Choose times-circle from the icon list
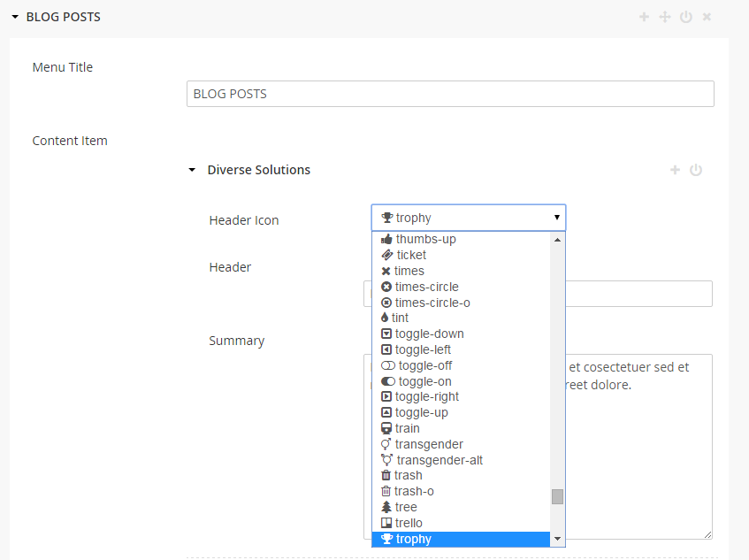Viewport: 749px width, 560px height. [426, 287]
